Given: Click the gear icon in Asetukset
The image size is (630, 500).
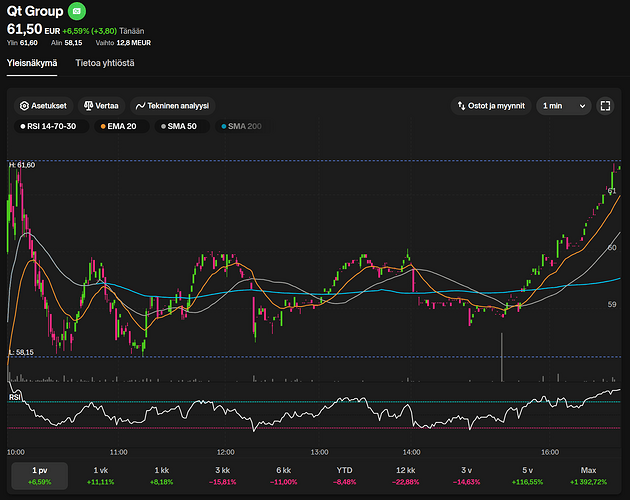Looking at the screenshot, I should (x=24, y=106).
